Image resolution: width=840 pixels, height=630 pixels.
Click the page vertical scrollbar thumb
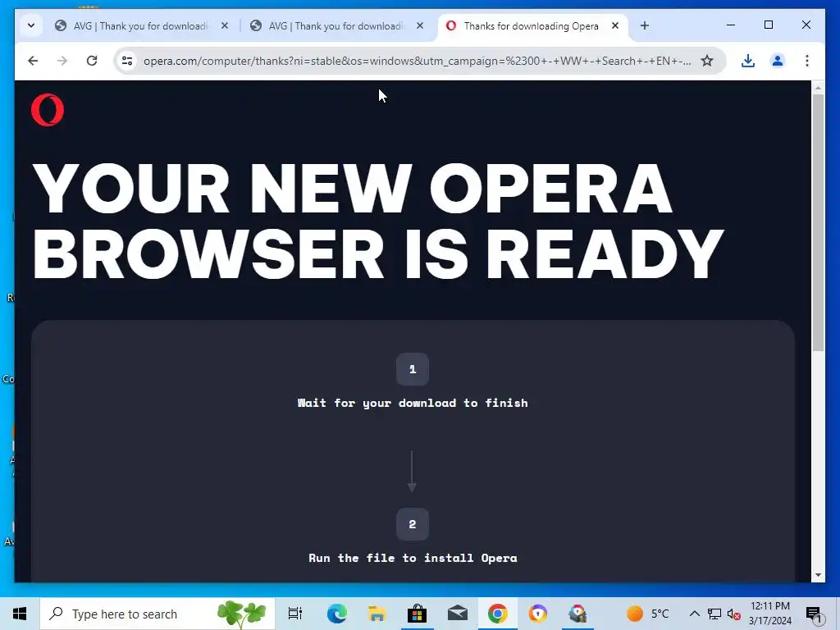pos(818,221)
